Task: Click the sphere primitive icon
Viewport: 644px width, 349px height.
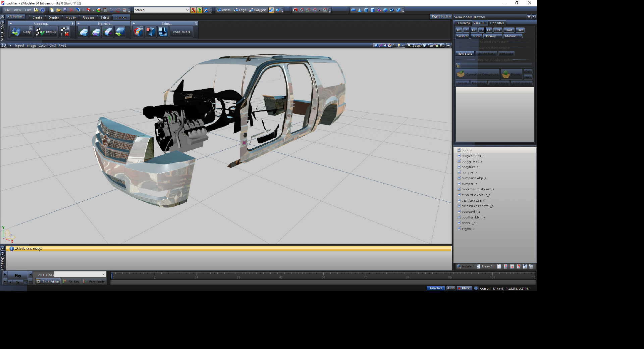Action: point(385,10)
